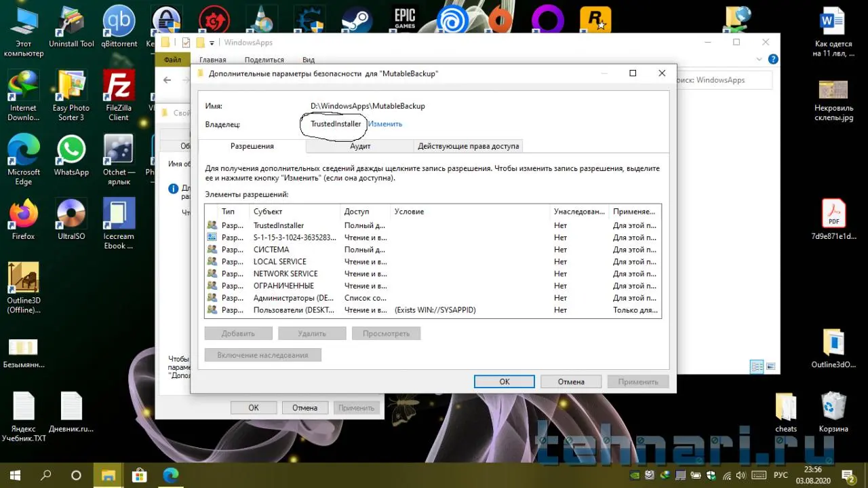
Task: Open Easy Photo Sorter 3
Action: coord(71,96)
